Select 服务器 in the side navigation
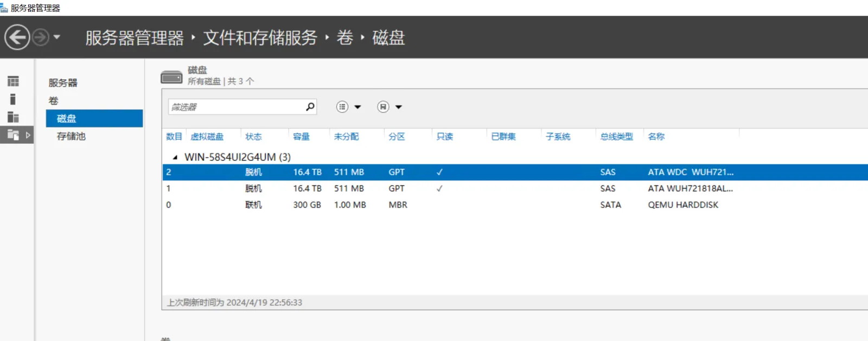 (x=63, y=83)
